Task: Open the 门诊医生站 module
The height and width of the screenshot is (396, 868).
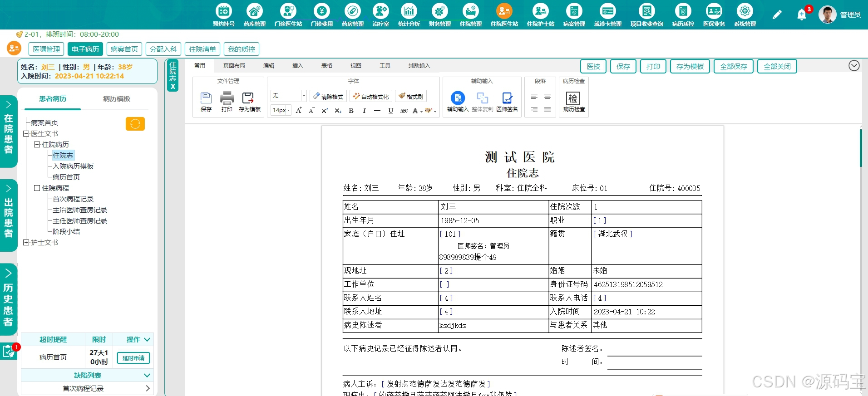Action: coord(288,15)
